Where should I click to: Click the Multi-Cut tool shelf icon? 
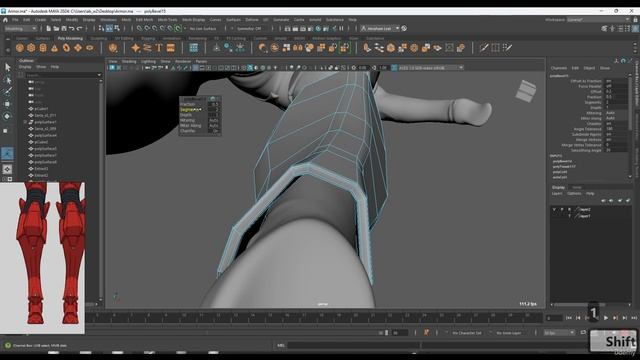coord(484,48)
